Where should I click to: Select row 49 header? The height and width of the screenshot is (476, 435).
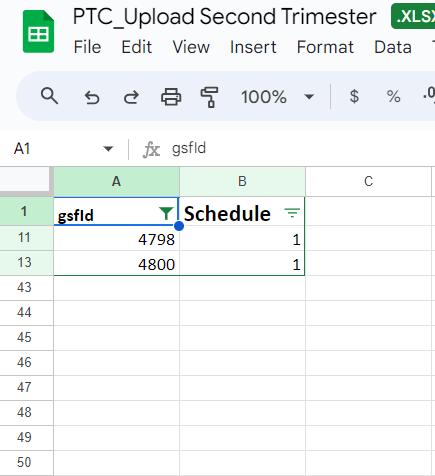(26, 438)
